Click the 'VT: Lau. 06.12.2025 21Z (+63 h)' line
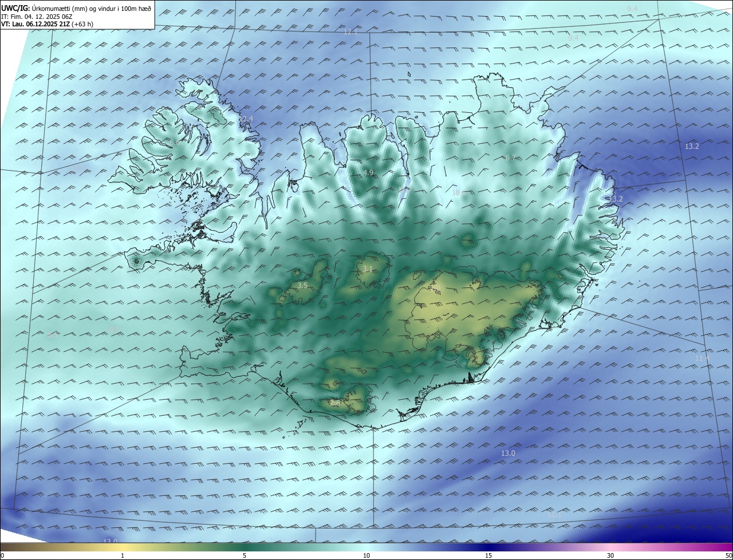Image resolution: width=733 pixels, height=560 pixels. click(48, 25)
